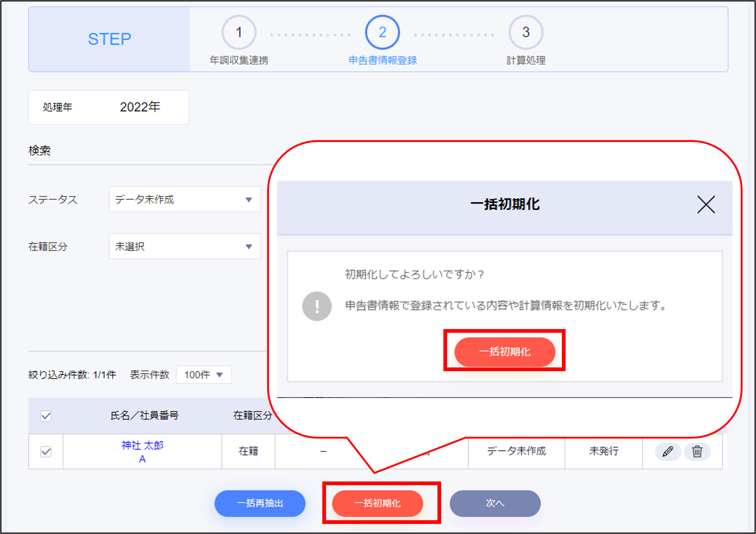Select step 3 circle 計算処理
Viewport: 756px width, 534px height.
pos(525,32)
